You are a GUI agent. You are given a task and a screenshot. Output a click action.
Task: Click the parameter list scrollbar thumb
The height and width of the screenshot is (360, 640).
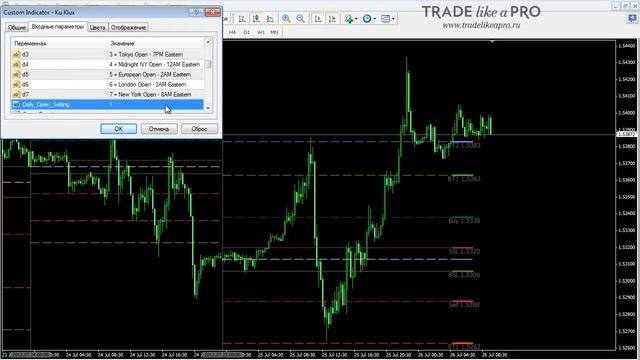pos(208,64)
